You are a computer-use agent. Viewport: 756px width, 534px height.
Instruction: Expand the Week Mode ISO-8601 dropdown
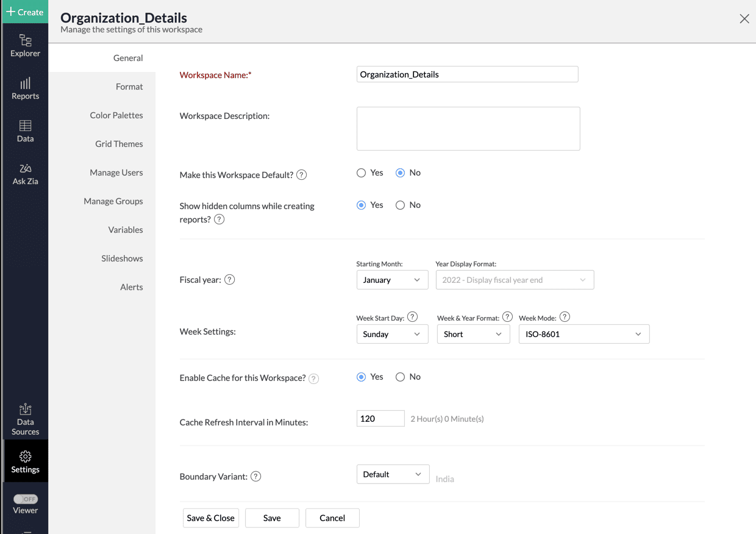click(x=583, y=334)
